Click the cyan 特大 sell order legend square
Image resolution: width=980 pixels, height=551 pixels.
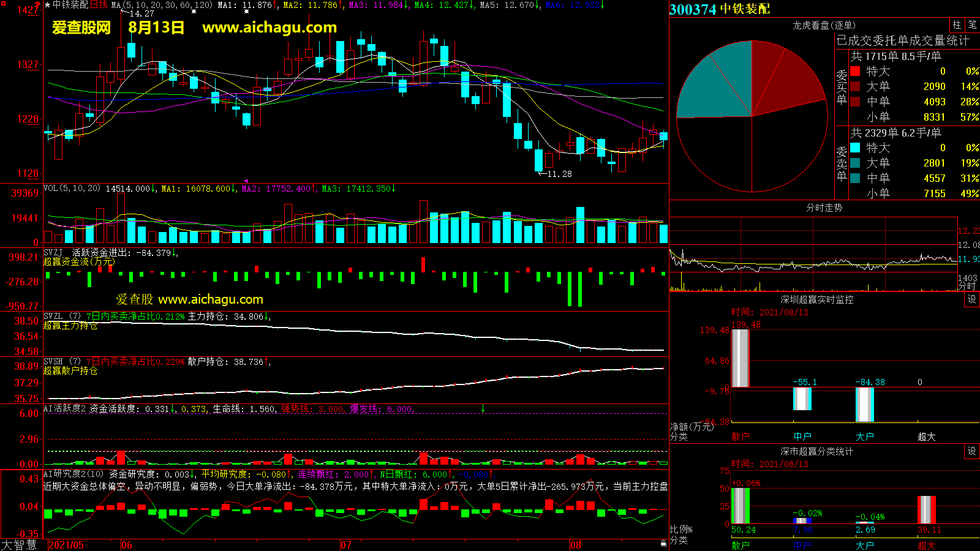[855, 148]
